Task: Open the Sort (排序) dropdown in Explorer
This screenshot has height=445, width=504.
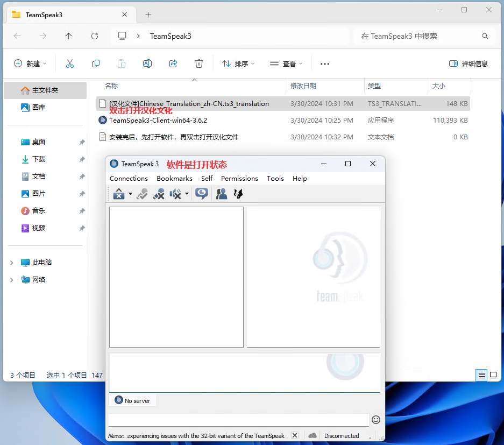Action: 238,63
